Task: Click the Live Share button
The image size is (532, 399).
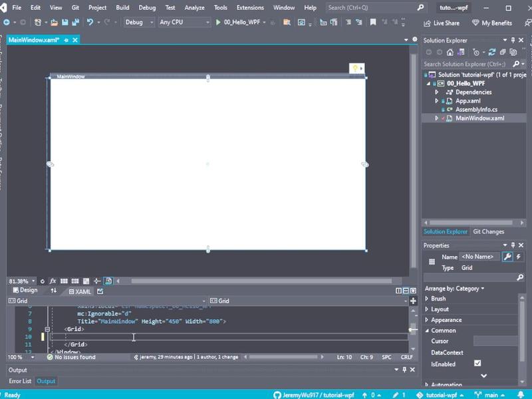Action: pos(442,23)
